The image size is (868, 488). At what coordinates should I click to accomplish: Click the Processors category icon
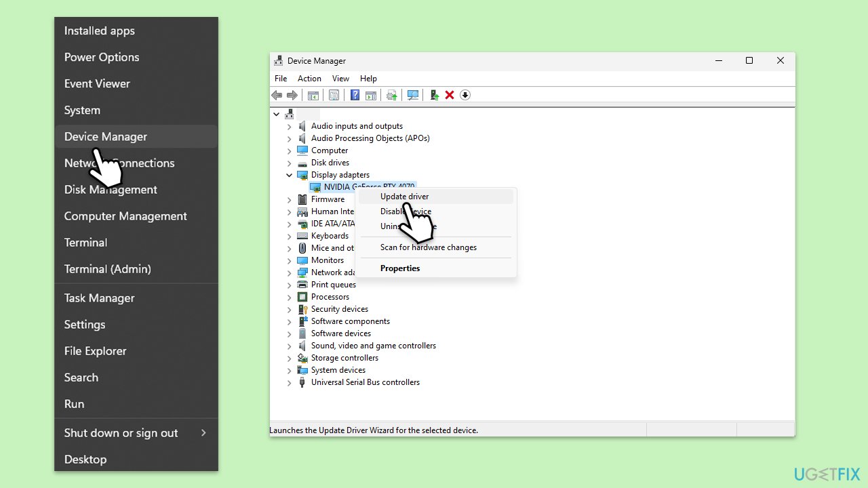click(x=302, y=297)
